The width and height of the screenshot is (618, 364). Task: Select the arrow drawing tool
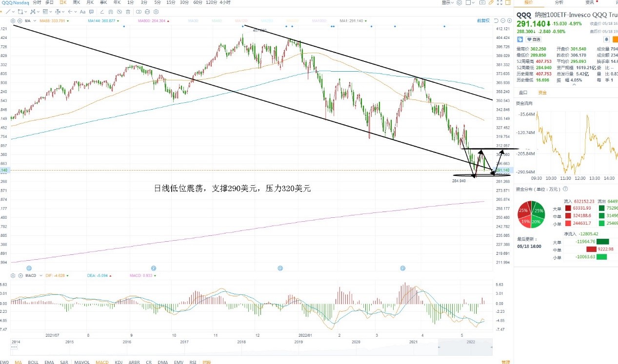pos(70,12)
